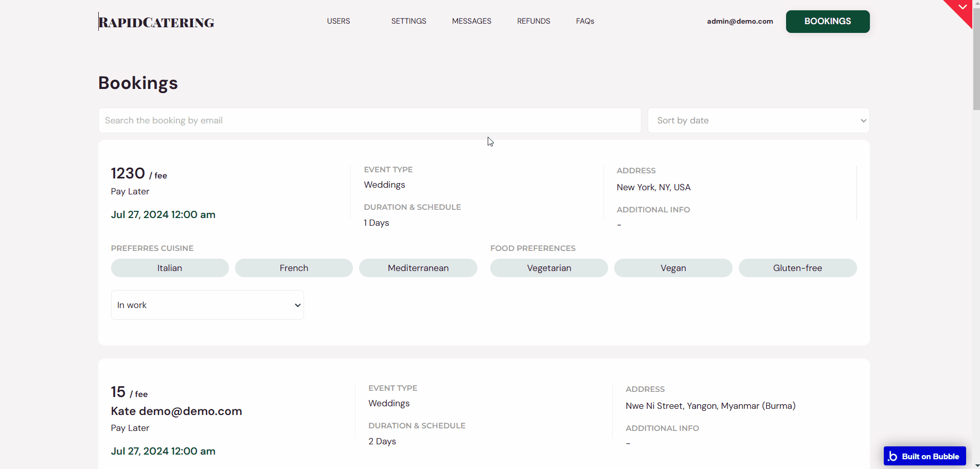Click the Gluten-free preference tag

(x=797, y=268)
